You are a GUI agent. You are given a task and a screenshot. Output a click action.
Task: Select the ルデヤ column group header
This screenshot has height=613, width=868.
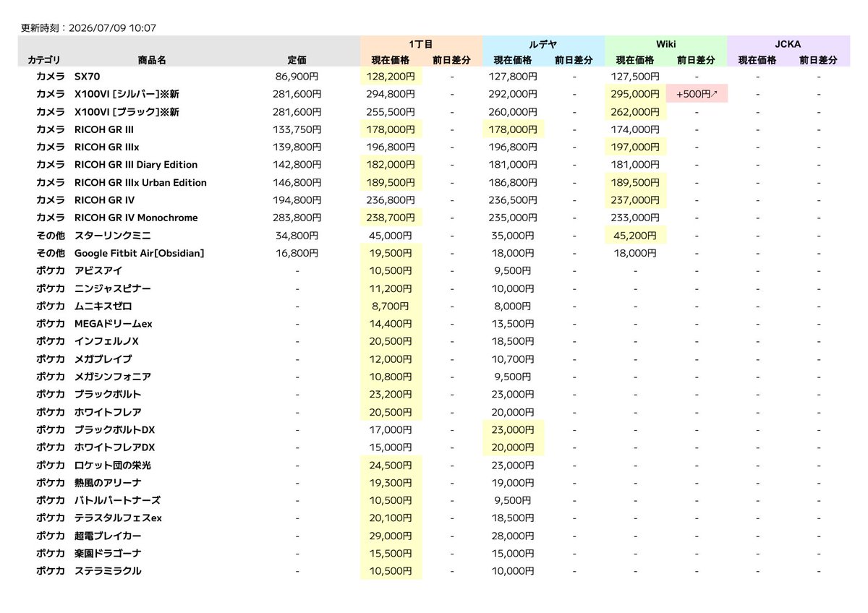[543, 44]
